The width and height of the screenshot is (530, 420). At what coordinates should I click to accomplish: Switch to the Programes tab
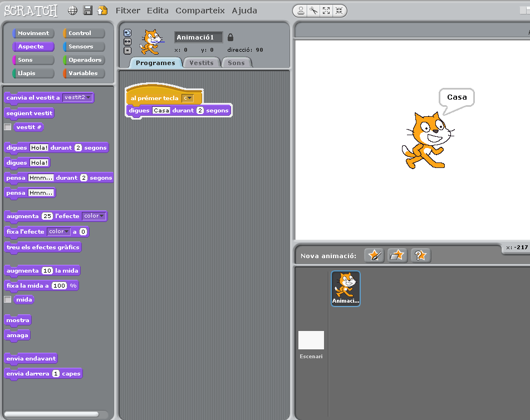pyautogui.click(x=155, y=63)
